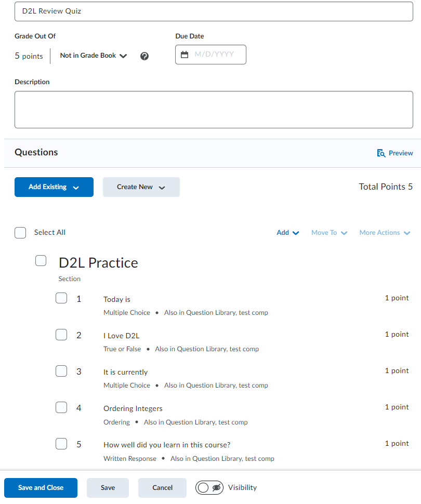This screenshot has width=421, height=504.
Task: Select the D2L Practice section checkbox
Action: pos(41,261)
